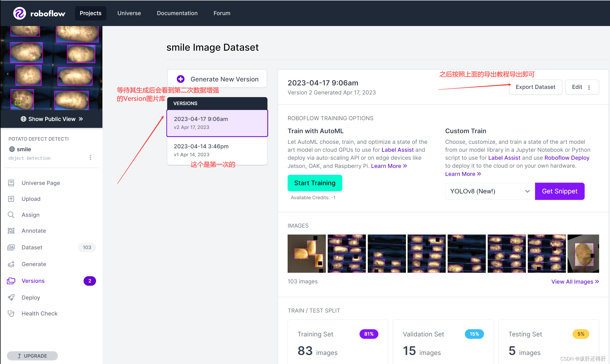Image resolution: width=610 pixels, height=364 pixels.
Task: Click plus icon for Generate New Version
Action: [181, 79]
